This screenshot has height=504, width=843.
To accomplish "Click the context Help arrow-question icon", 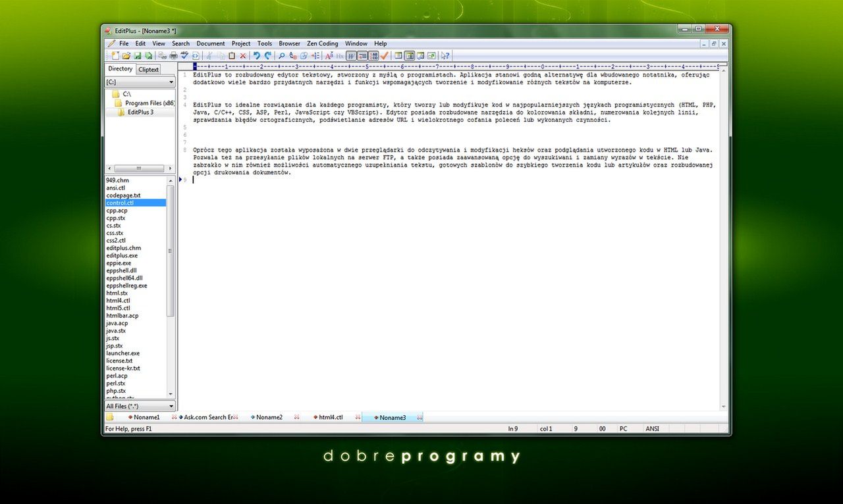I will coord(445,56).
